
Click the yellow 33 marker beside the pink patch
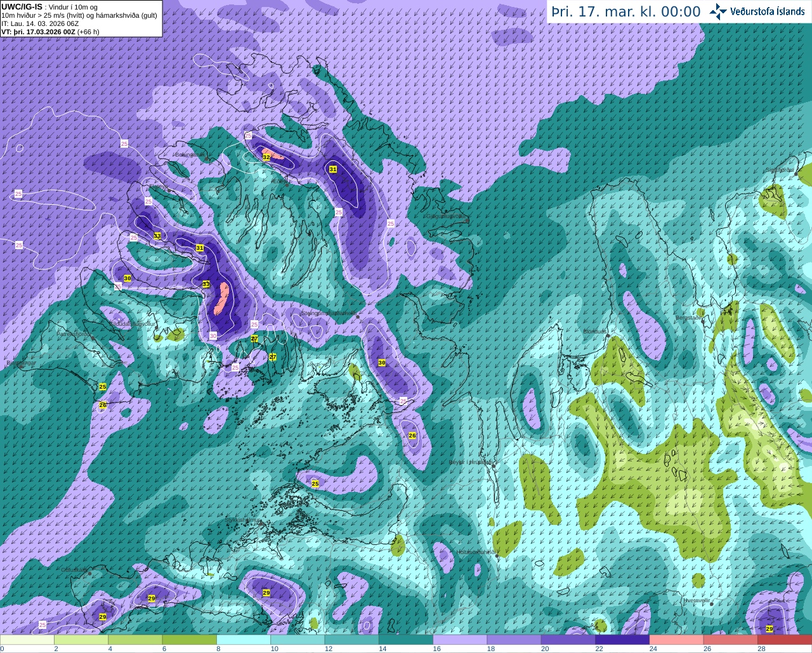pyautogui.click(x=206, y=284)
